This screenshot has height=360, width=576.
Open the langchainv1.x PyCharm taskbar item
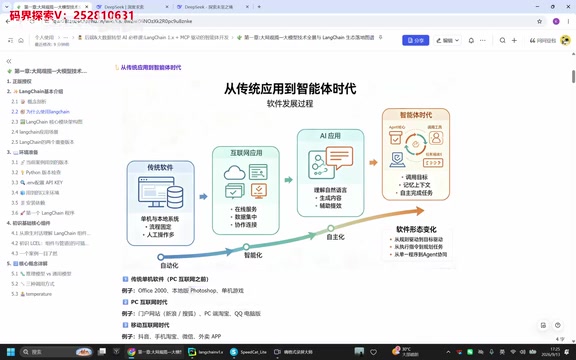[205, 352]
